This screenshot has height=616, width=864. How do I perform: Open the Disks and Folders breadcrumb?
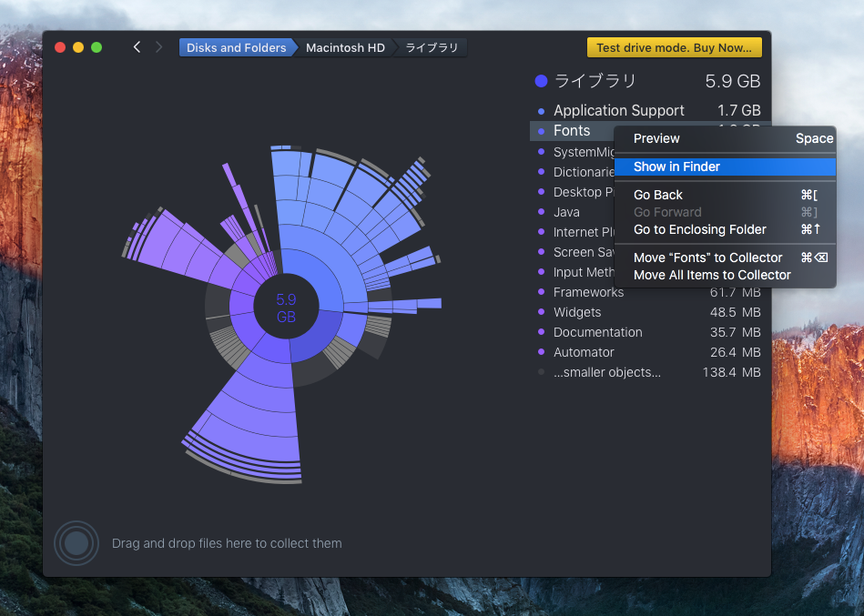coord(237,48)
